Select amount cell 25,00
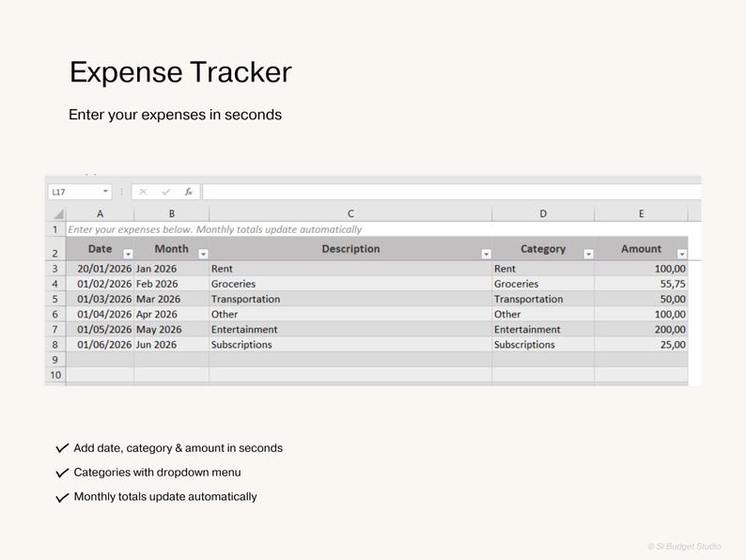 point(641,345)
